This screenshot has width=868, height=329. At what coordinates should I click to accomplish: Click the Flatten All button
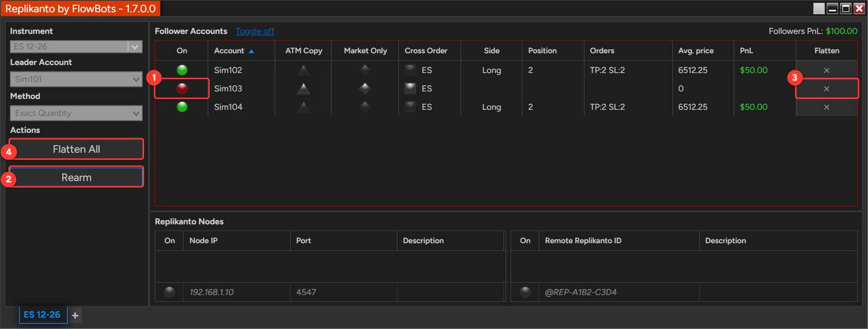[x=76, y=149]
